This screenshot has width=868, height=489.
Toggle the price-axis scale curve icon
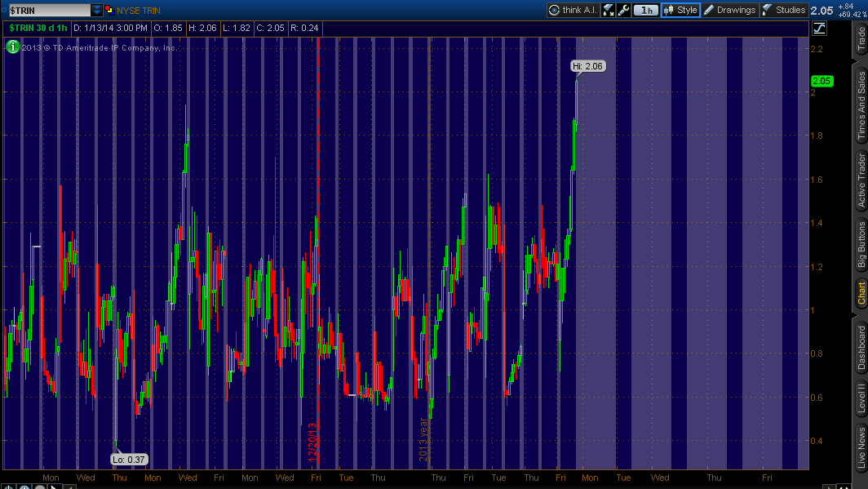coord(819,29)
